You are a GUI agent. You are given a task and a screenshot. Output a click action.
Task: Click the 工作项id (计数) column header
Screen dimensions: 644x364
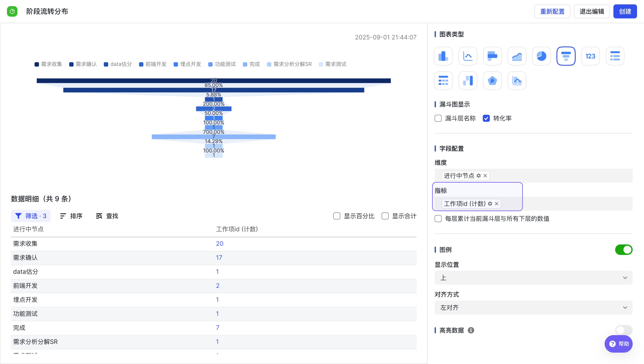[x=237, y=229]
